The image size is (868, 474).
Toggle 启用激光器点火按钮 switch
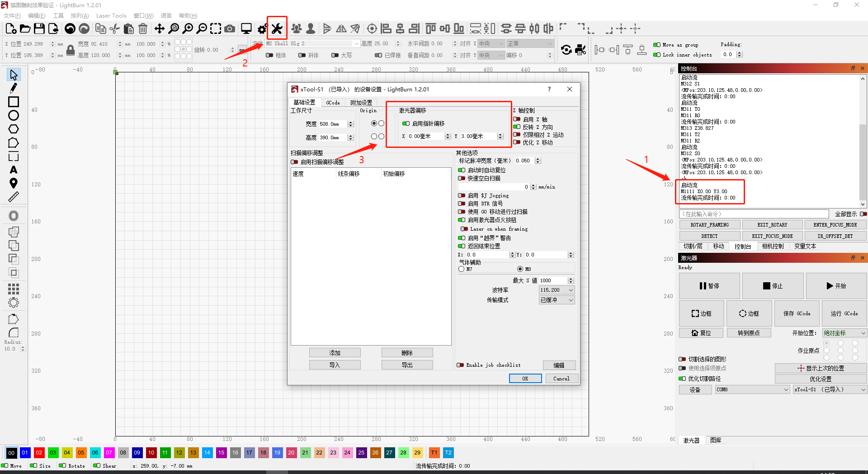[462, 220]
